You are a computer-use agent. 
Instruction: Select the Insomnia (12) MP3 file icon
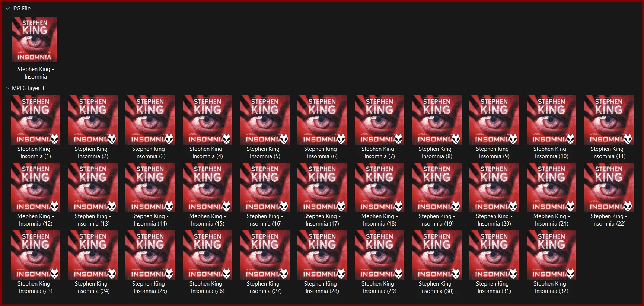click(x=36, y=187)
